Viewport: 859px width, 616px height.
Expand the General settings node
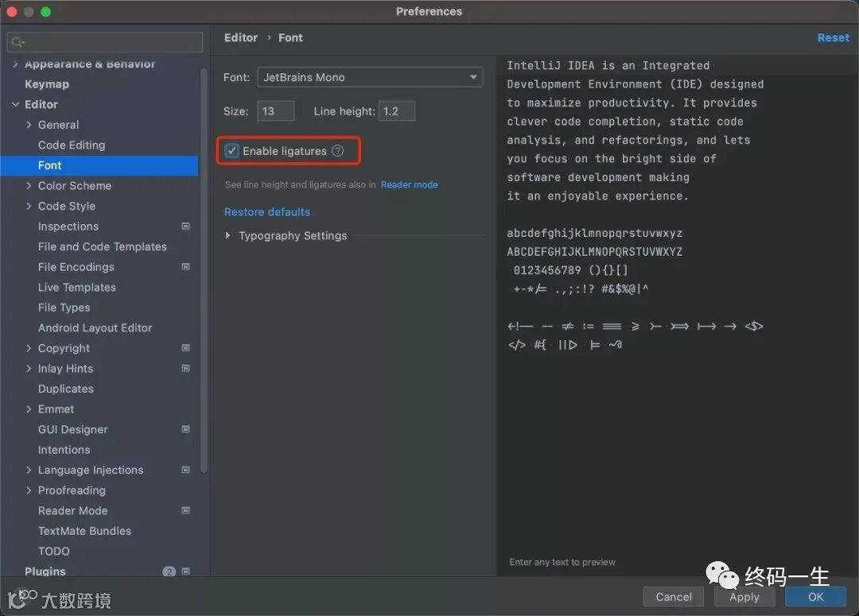pyautogui.click(x=29, y=125)
